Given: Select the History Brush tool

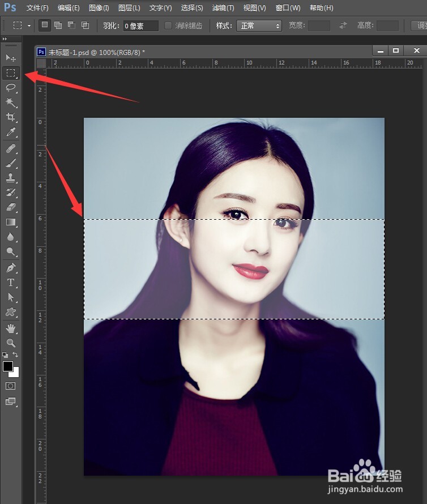Looking at the screenshot, I should click(x=11, y=193).
